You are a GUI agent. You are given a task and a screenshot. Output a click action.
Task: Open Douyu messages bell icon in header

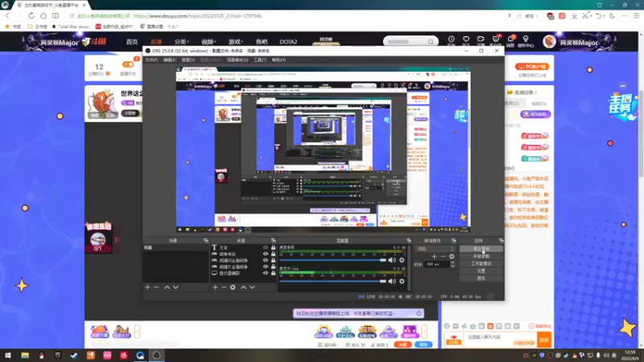510,39
